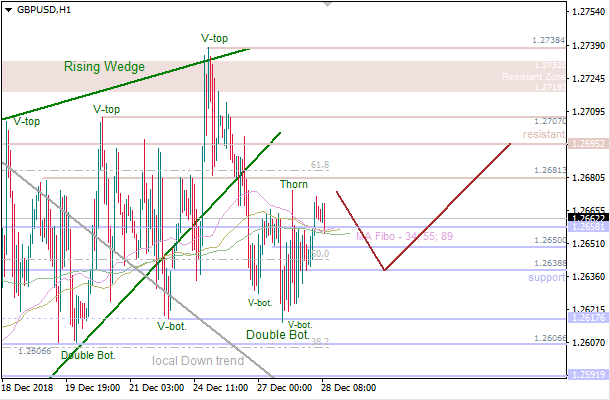The image size is (610, 400).
Task: Select the 1.26176 price level tag
Action: [586, 318]
